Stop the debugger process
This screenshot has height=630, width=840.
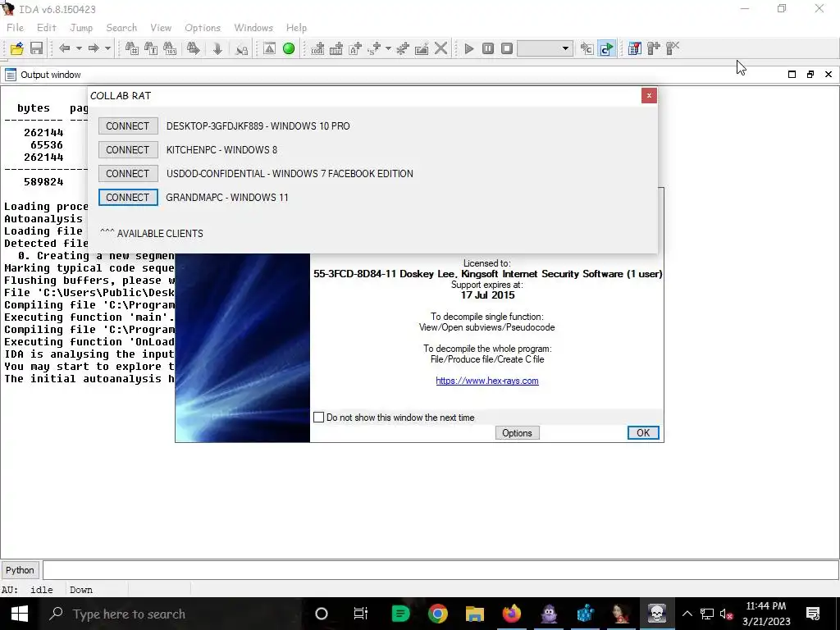click(x=507, y=48)
